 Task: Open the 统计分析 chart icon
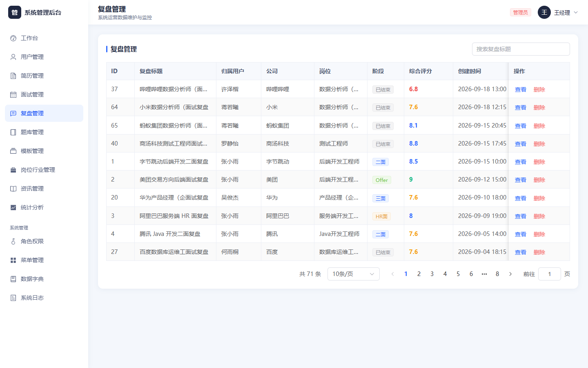13,207
